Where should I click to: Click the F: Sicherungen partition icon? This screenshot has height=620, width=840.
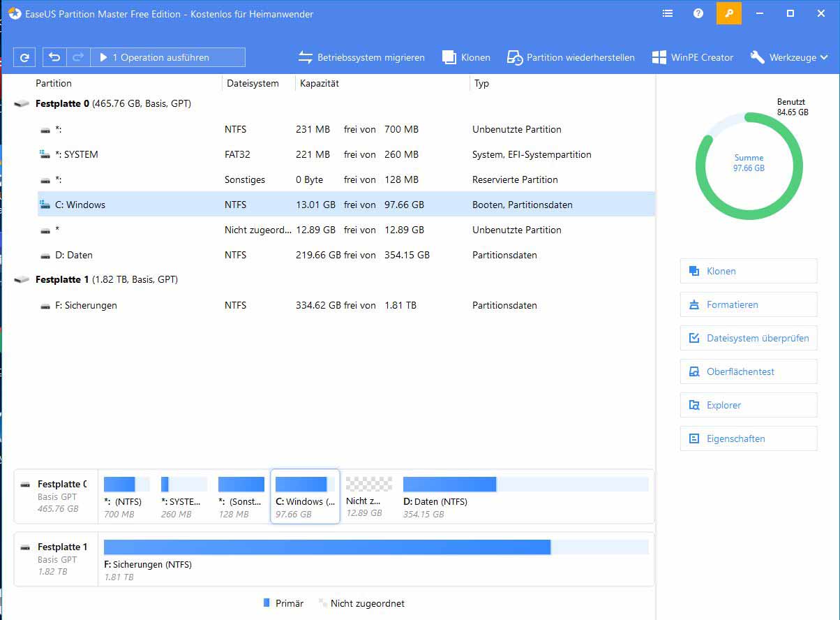(x=45, y=306)
